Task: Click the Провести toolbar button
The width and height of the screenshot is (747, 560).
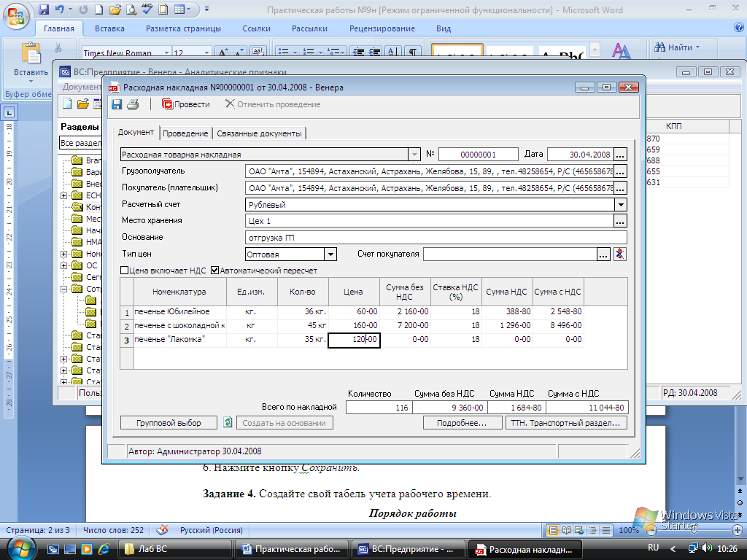Action: [186, 104]
